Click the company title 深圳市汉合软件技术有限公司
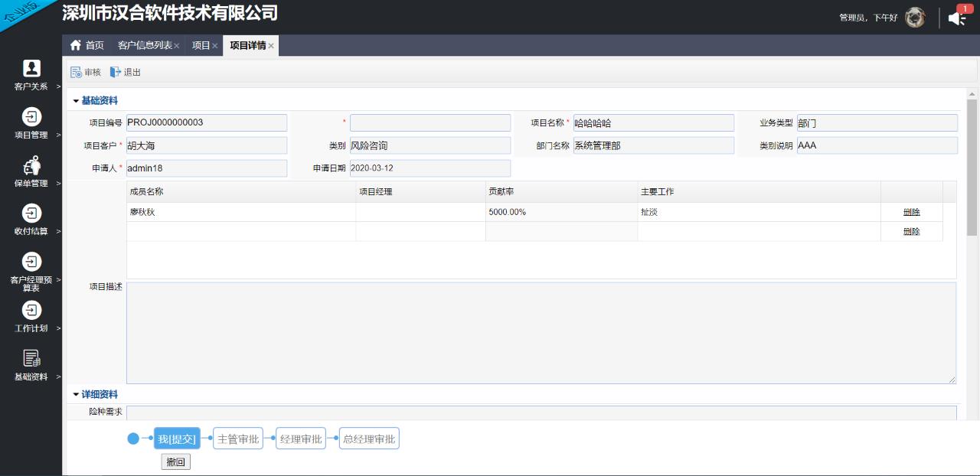 point(170,13)
